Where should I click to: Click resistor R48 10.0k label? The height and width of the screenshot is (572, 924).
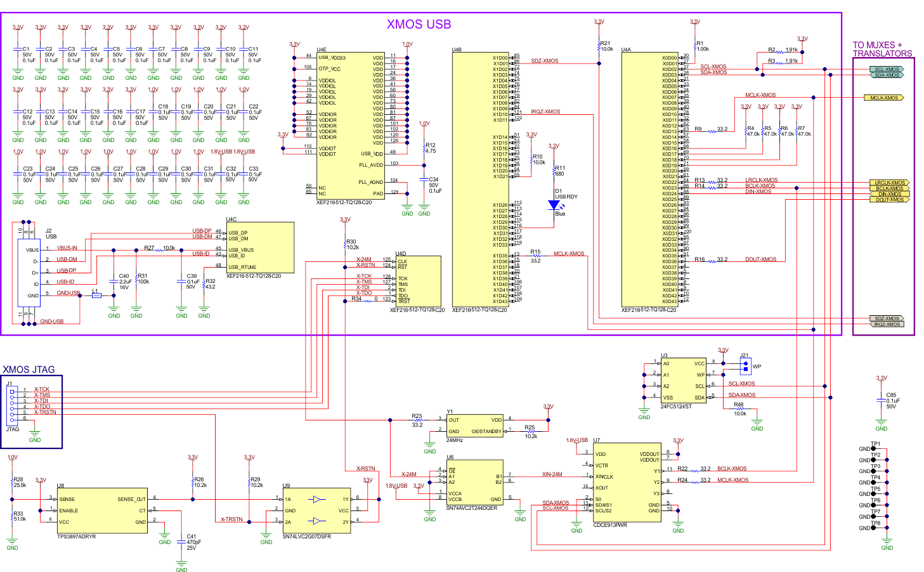739,409
